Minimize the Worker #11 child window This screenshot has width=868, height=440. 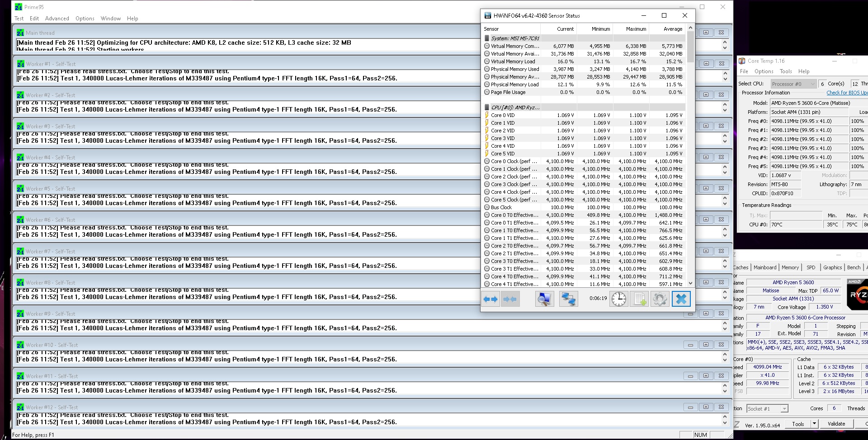[690, 376]
